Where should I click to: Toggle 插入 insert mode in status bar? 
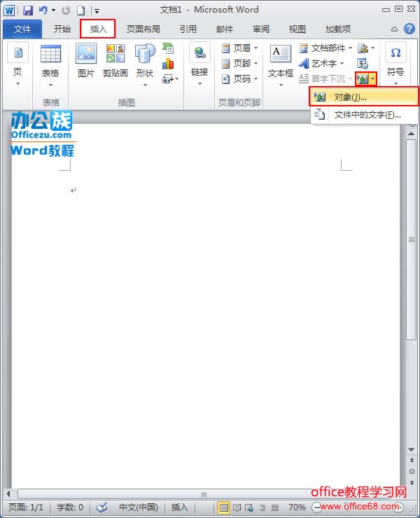pos(179,507)
